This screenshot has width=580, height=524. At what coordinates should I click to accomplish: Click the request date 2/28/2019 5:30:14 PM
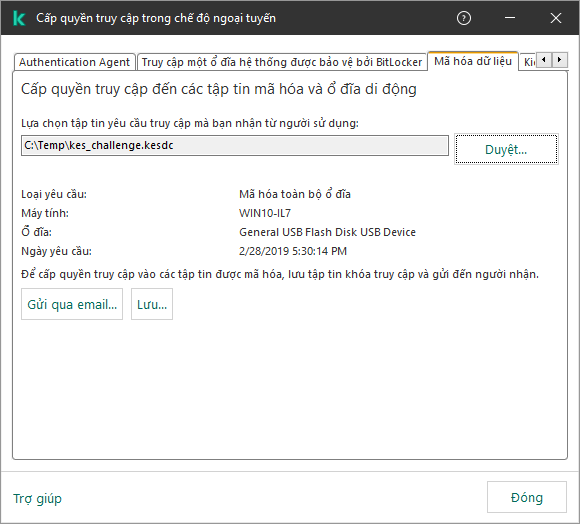(293, 251)
